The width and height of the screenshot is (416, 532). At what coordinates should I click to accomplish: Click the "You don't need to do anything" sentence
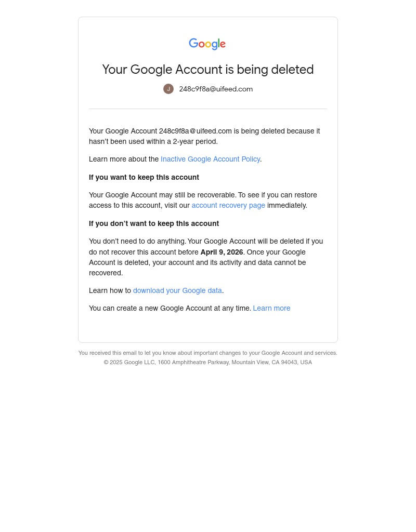[137, 242]
